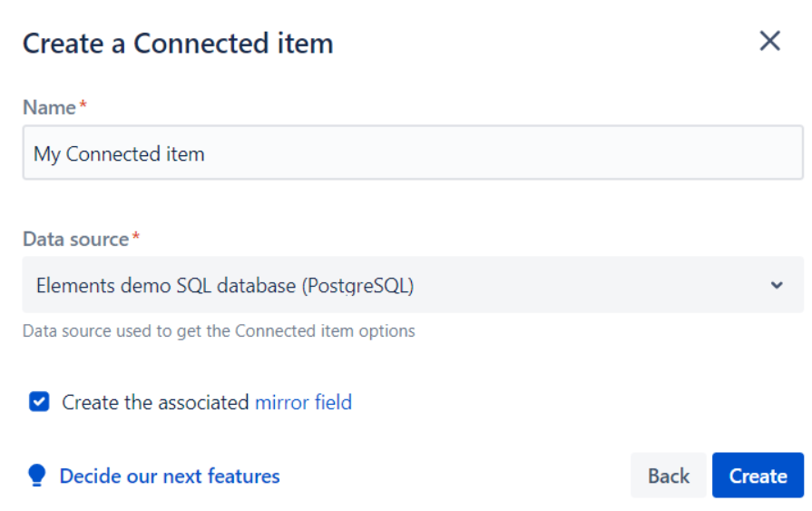Click the red asterisk next to Name
The width and height of the screenshot is (812, 511).
pyautogui.click(x=83, y=106)
